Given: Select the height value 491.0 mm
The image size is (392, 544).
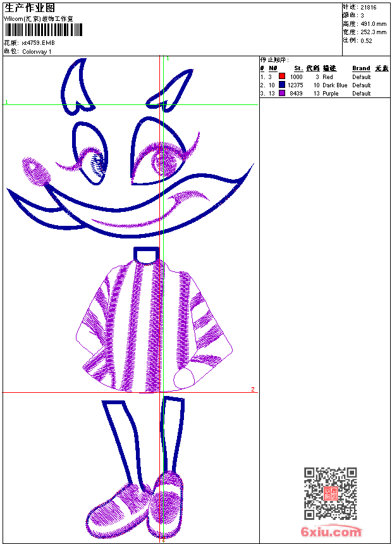Looking at the screenshot, I should point(373,24).
